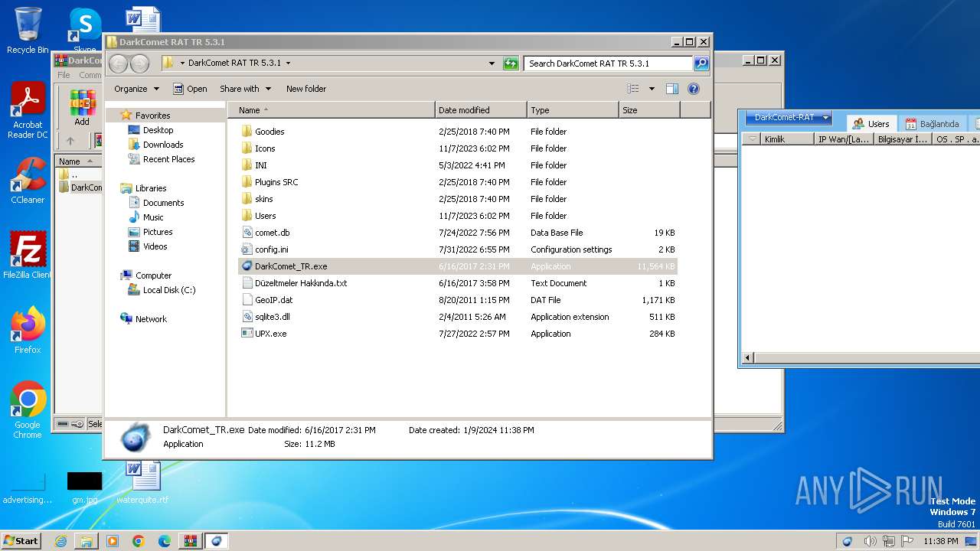Sort by Type column header
980x551 pixels.
573,110
